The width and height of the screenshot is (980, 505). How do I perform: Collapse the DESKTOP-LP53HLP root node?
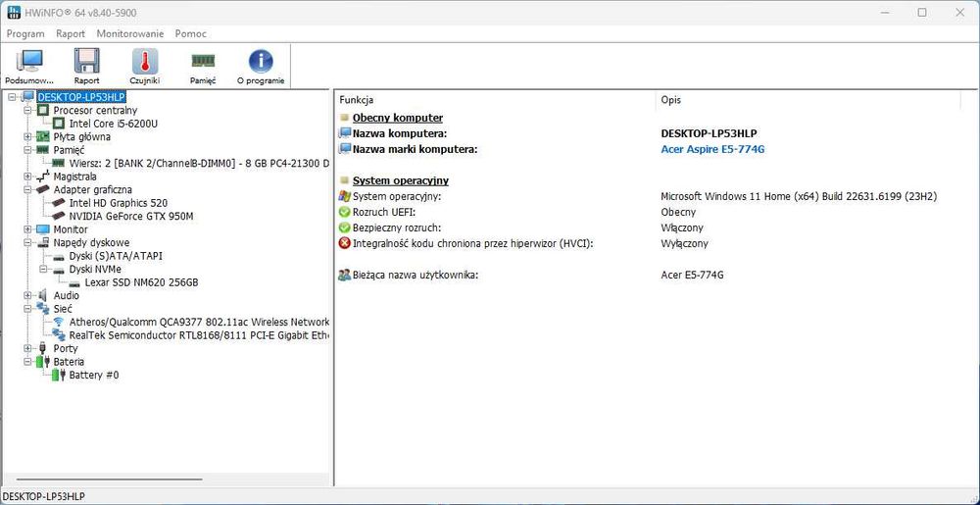pos(12,97)
